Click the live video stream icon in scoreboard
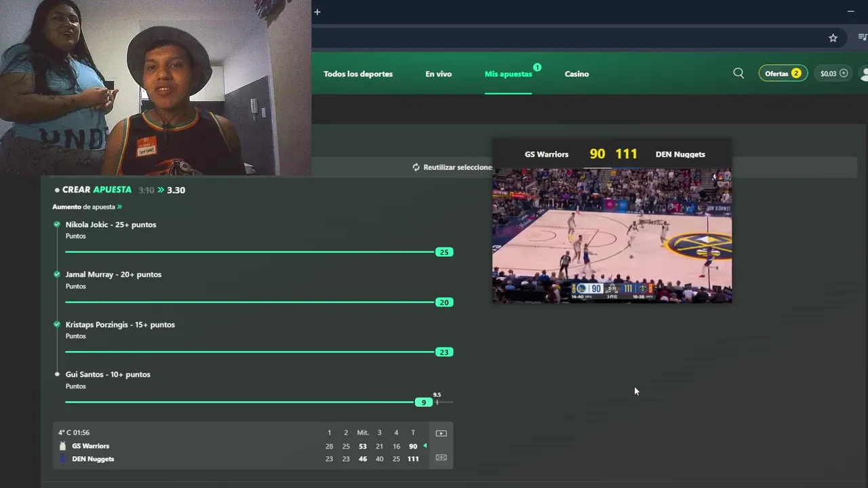 click(x=441, y=433)
